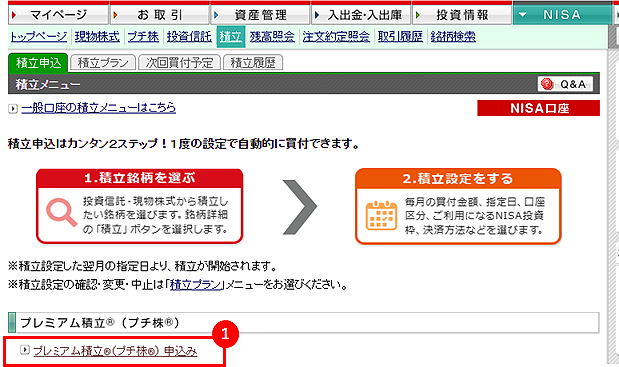Click the 積立メニュー title bar text
Viewport: 619px width, 367px height.
pos(48,84)
